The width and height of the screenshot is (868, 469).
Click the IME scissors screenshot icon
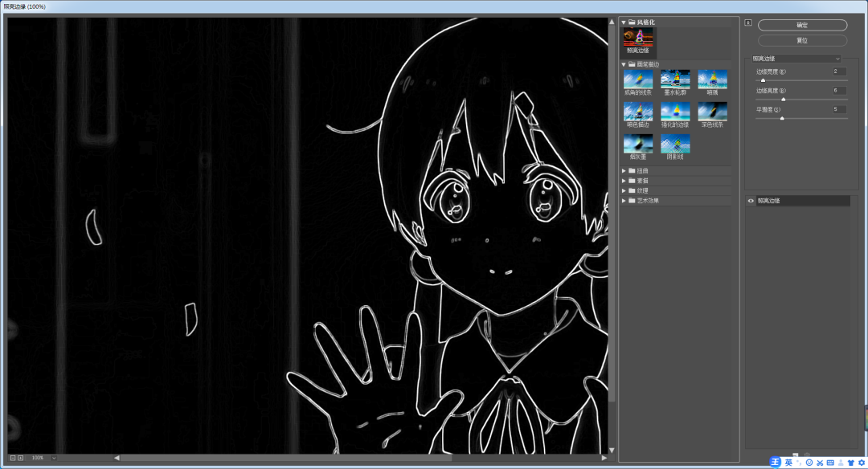[819, 463]
